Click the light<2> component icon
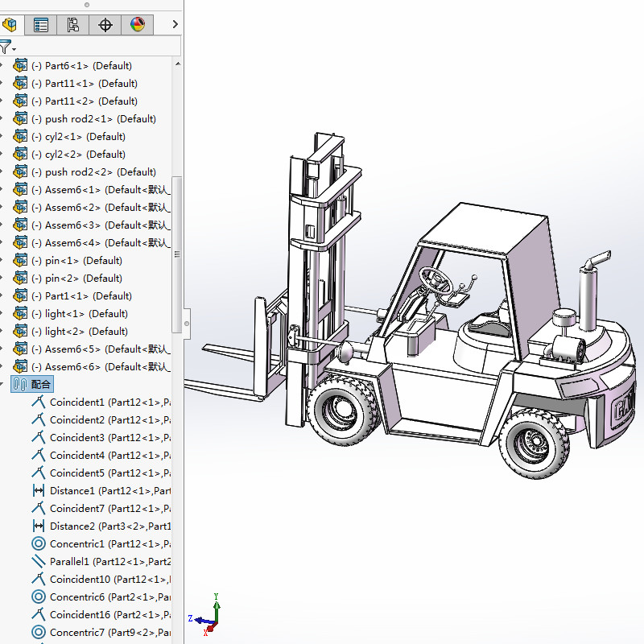 20,330
